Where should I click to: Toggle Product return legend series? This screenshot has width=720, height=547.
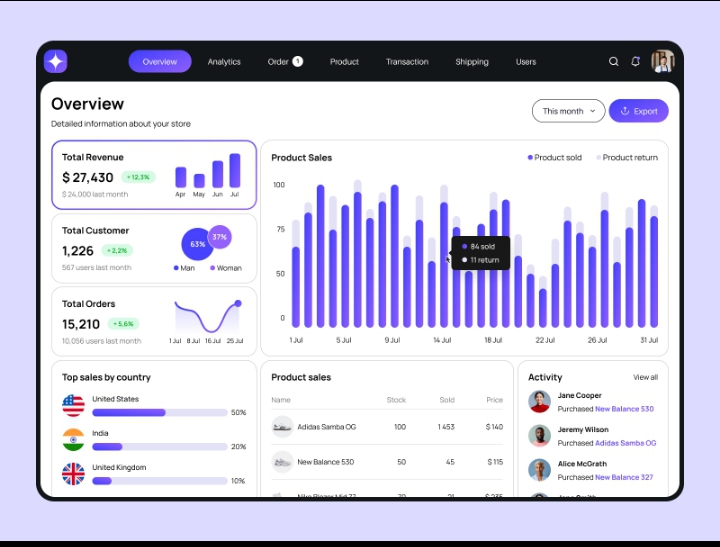(627, 158)
